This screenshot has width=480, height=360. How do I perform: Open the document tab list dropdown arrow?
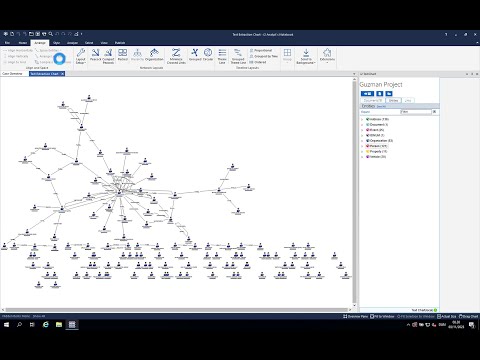coord(354,74)
